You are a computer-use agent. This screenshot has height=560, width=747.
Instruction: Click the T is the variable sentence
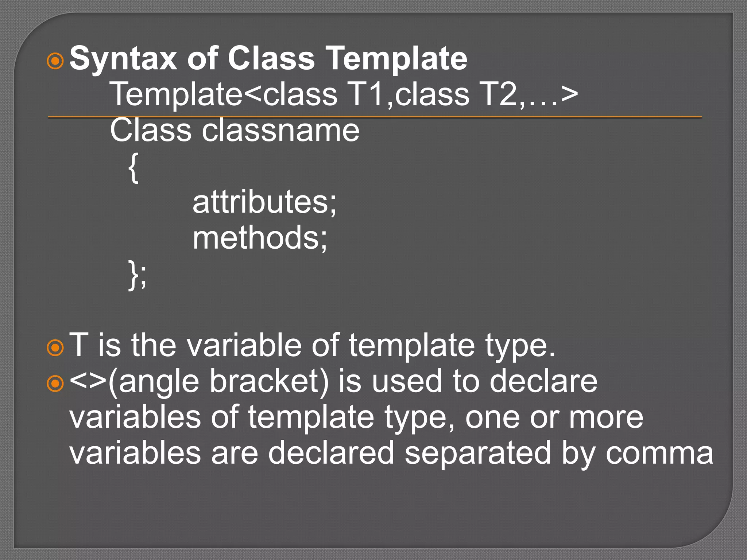312,345
